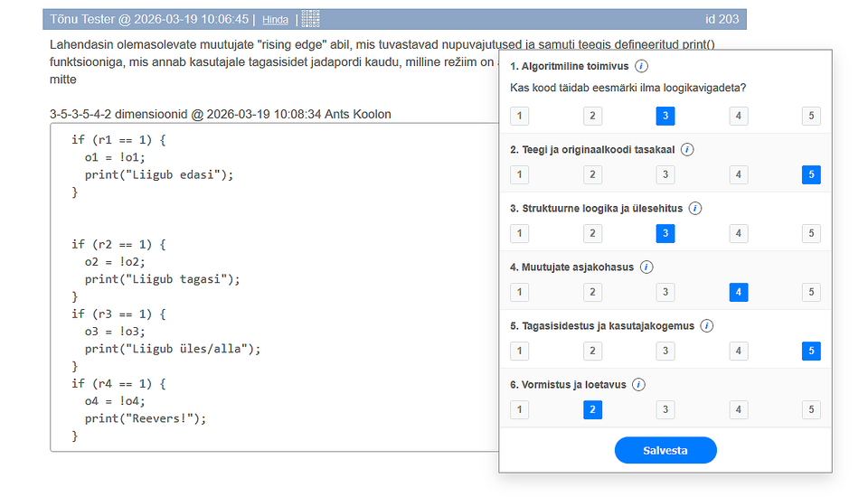Image resolution: width=868 pixels, height=497 pixels.
Task: Set Struktuurne loogika ja ülesehitus to 4
Action: [x=739, y=233]
